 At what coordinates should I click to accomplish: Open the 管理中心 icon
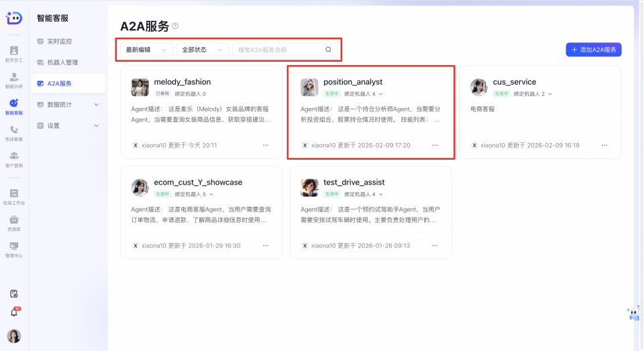[x=14, y=248]
